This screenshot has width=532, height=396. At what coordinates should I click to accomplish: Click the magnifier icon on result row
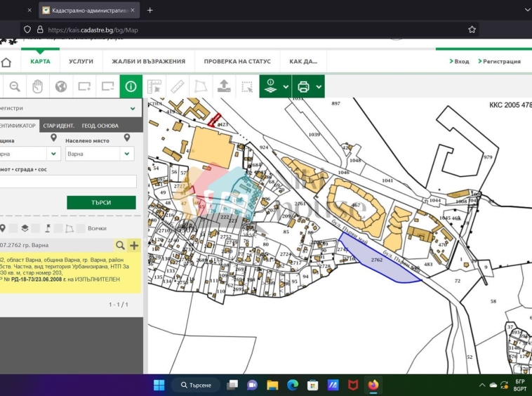pos(120,245)
